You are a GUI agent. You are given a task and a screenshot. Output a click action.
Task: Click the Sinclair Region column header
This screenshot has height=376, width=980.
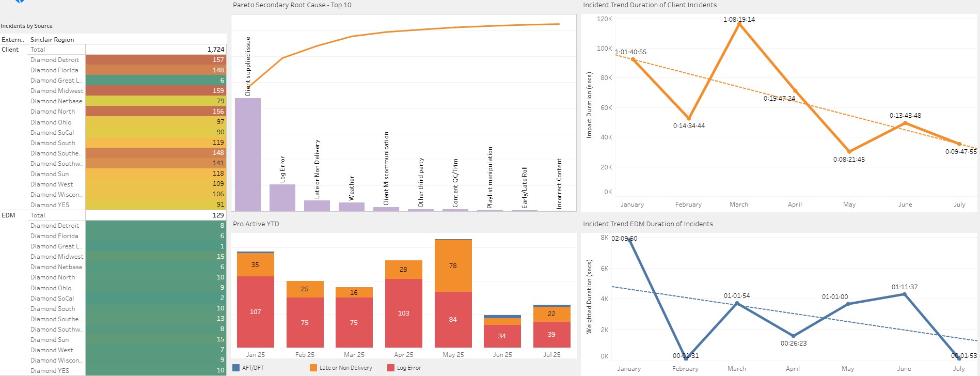click(52, 40)
